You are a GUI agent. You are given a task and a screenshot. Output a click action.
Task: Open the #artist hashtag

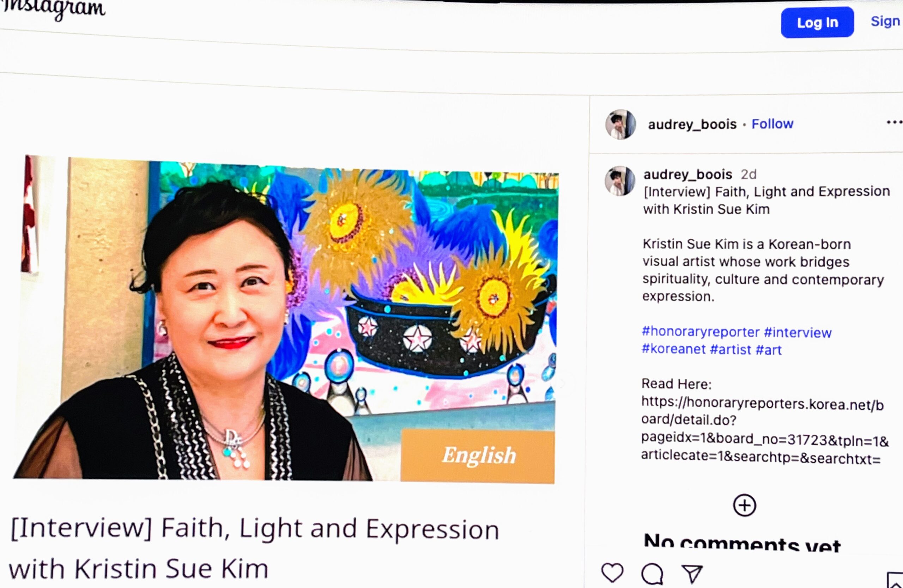pos(731,350)
